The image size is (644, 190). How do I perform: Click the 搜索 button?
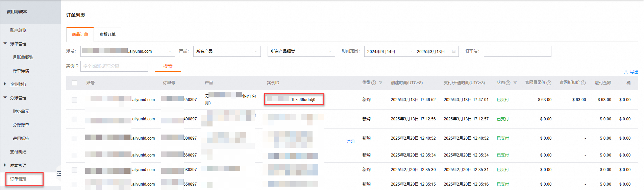click(168, 66)
